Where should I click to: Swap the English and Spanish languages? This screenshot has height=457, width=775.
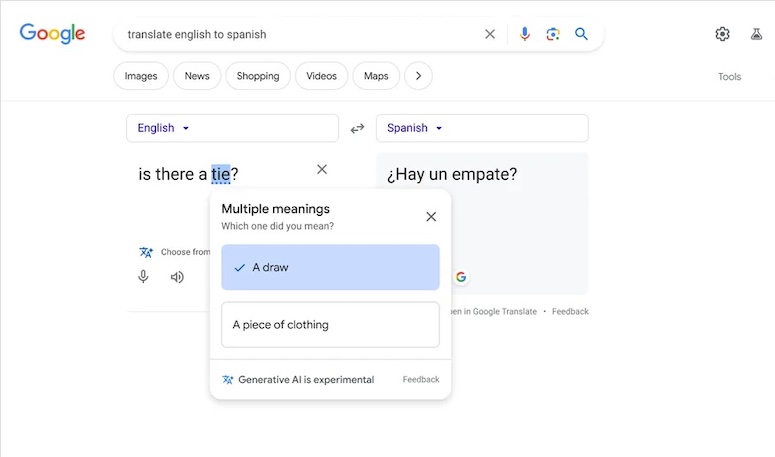click(357, 128)
